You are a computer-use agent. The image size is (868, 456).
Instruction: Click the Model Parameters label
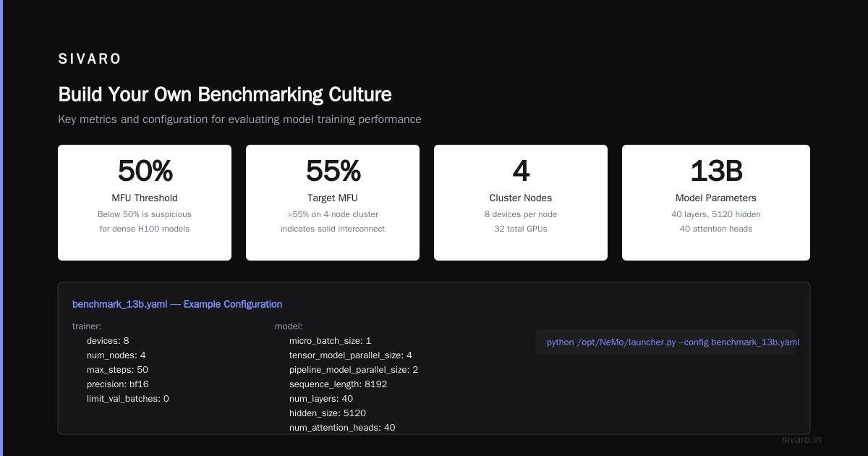716,198
